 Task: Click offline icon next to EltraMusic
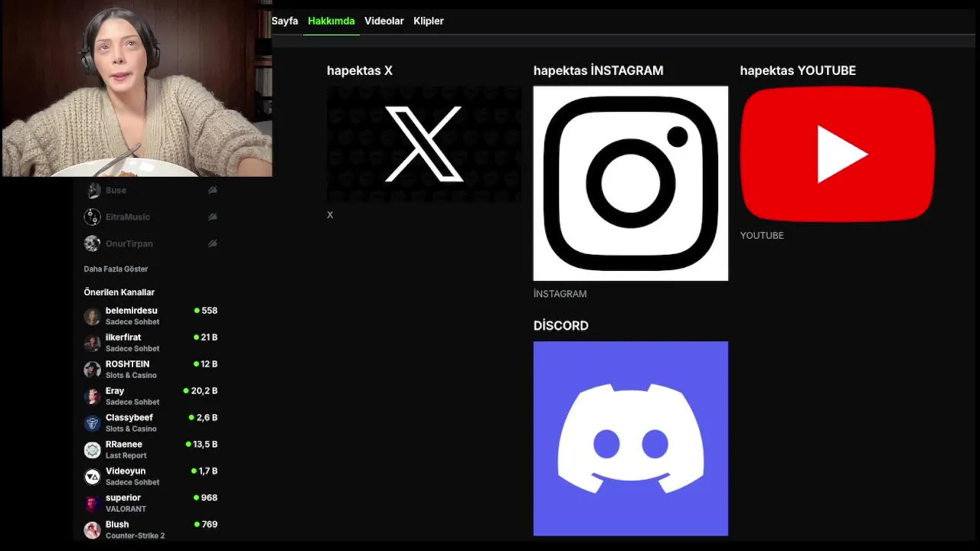click(x=213, y=217)
